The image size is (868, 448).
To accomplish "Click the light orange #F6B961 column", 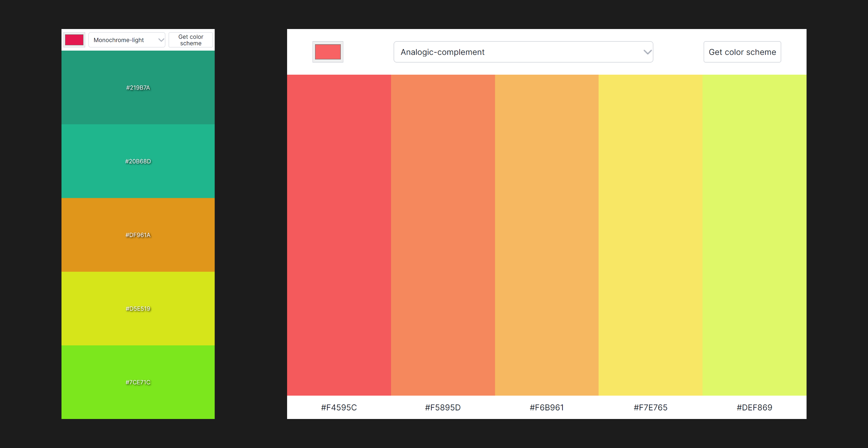I will click(x=547, y=235).
